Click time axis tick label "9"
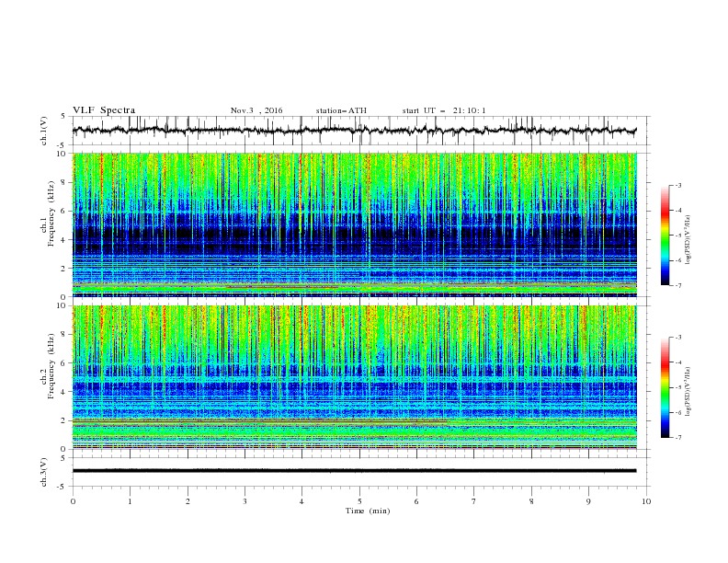728x563 pixels. (x=588, y=501)
